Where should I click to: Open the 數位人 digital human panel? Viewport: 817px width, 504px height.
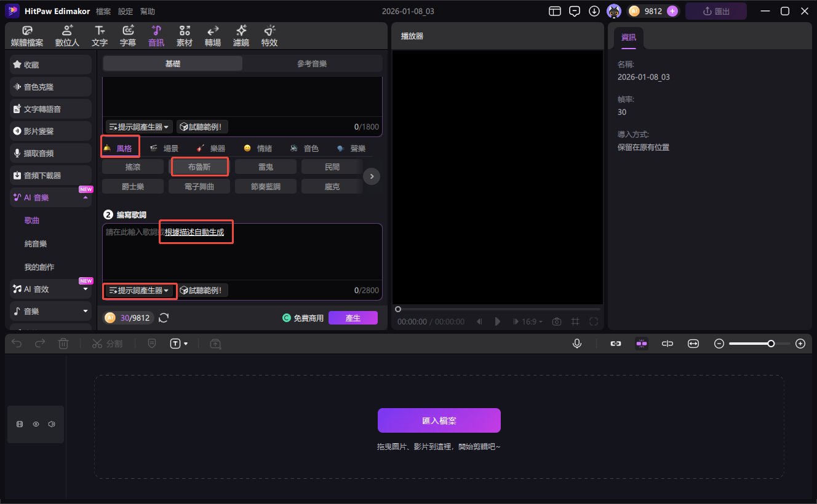(68, 36)
